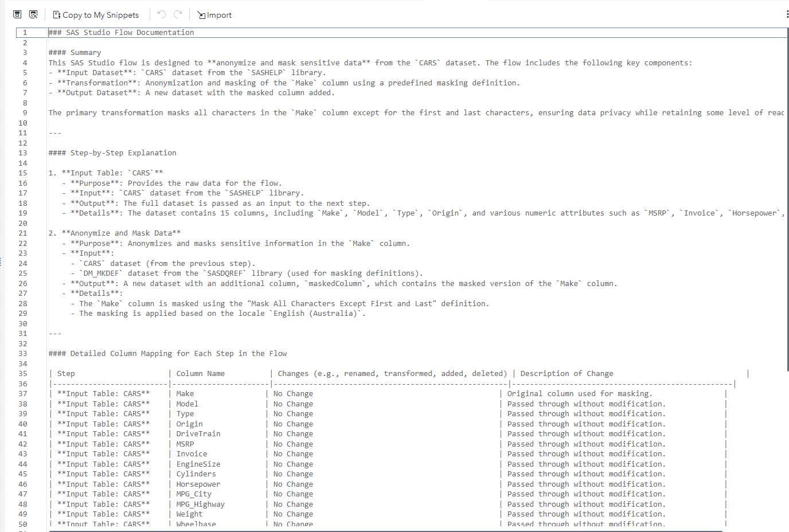789x532 pixels.
Task: Click the '#### Step-by-Step Explanation' heading
Action: click(112, 153)
